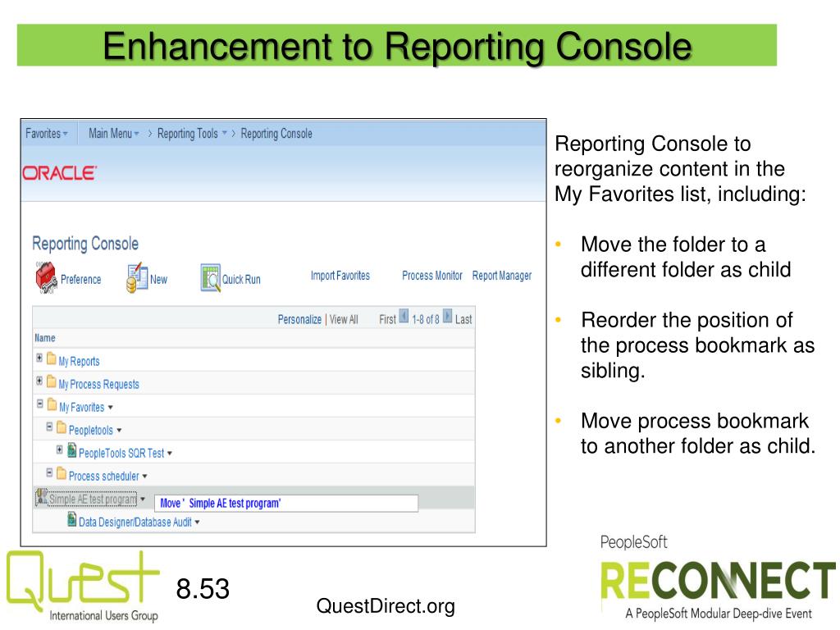Collapse the My Favorites node
This screenshot has height=630, width=840.
(x=39, y=404)
